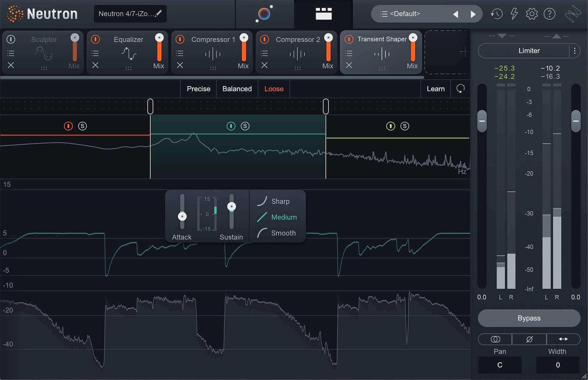
Task: Click the swap channels arrow icon
Action: [x=563, y=339]
